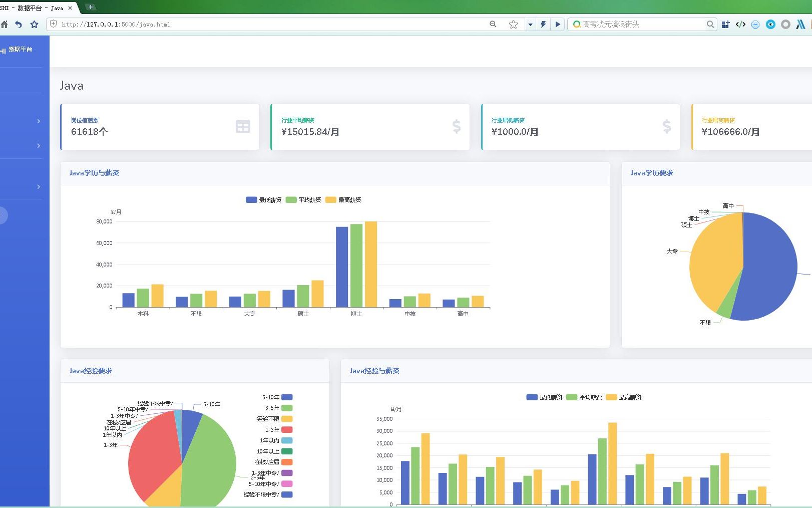This screenshot has width=812, height=508.
Task: Toggle 平均薪资 series in Java经验与薪资 legend
Action: pyautogui.click(x=584, y=397)
